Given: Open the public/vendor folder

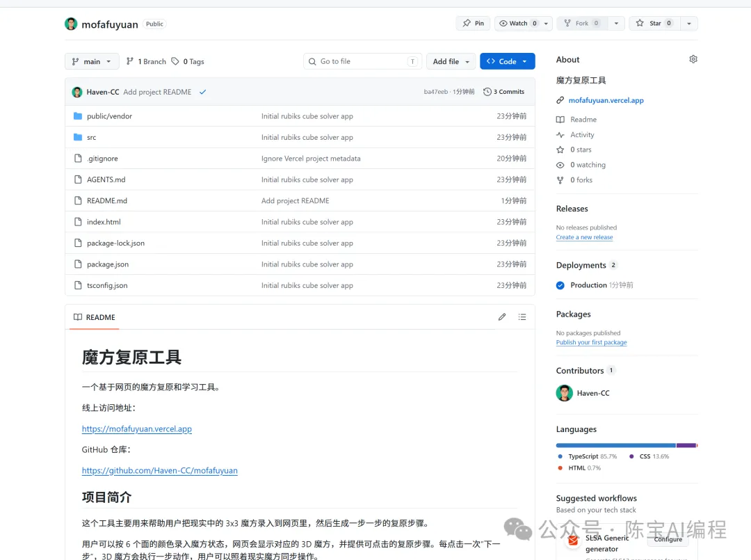Looking at the screenshot, I should [x=109, y=116].
